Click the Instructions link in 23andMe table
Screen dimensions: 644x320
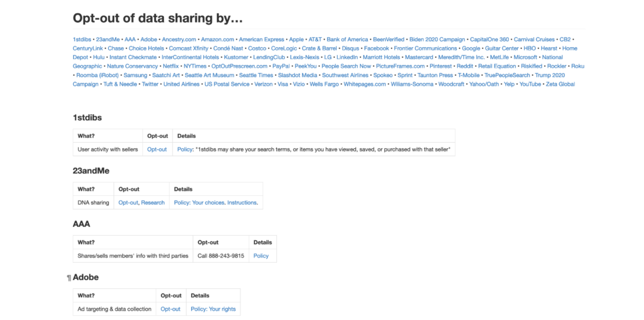tap(242, 202)
